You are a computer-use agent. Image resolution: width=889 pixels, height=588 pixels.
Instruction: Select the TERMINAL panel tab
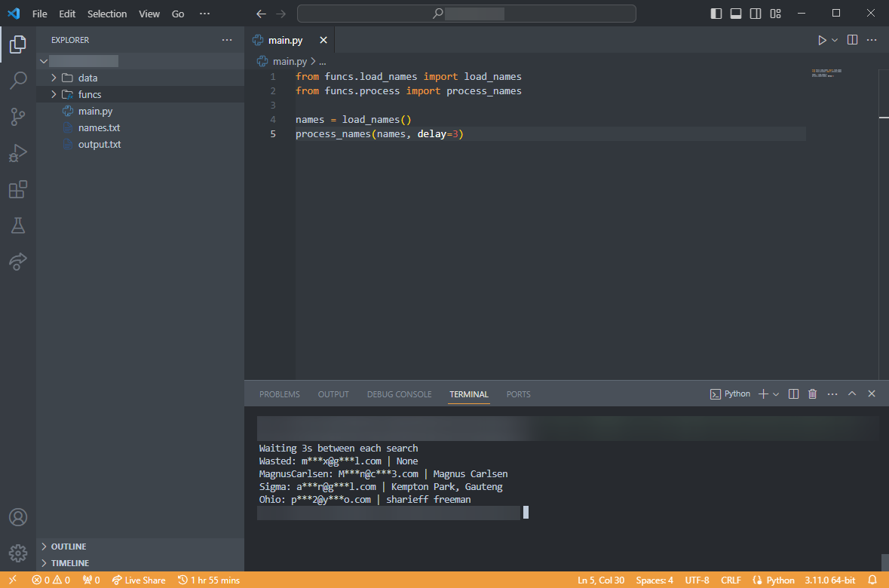[x=469, y=394]
